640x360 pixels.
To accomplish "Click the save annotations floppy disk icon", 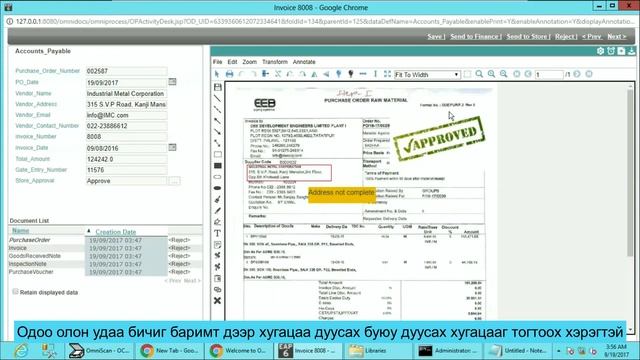I will [218, 87].
